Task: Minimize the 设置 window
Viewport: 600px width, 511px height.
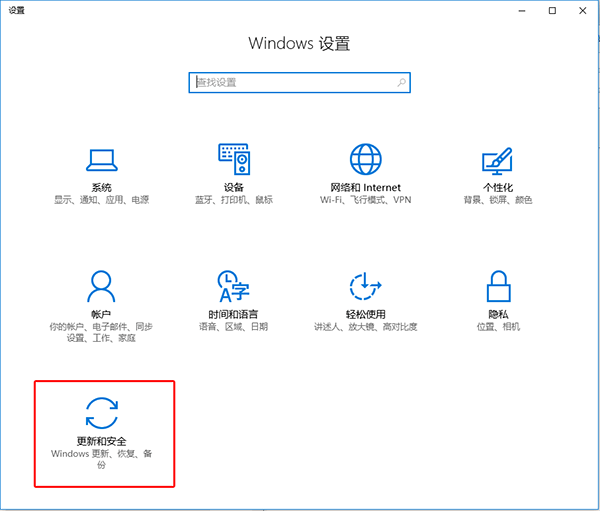Action: pyautogui.click(x=522, y=11)
